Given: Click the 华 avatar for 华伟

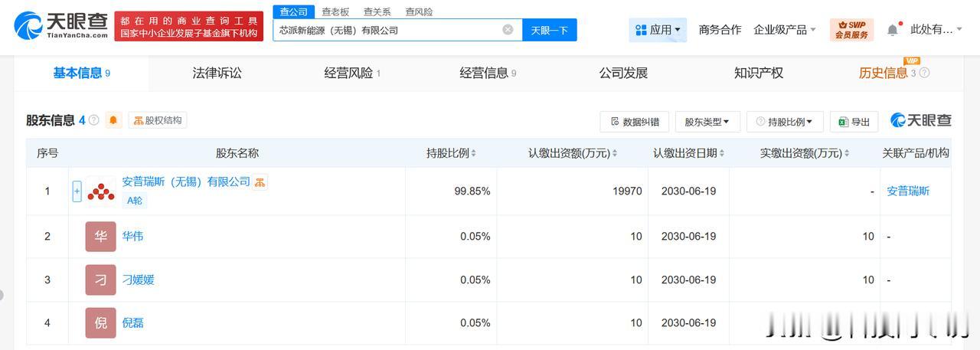Looking at the screenshot, I should pyautogui.click(x=100, y=237).
